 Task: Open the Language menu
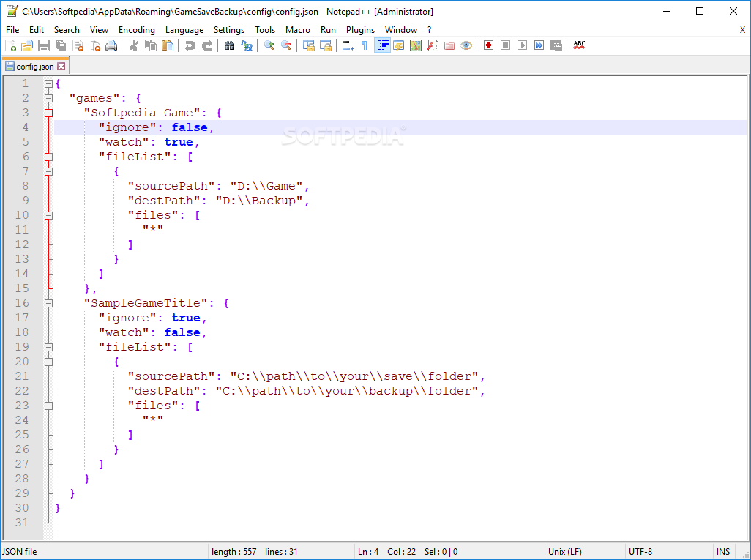[184, 30]
